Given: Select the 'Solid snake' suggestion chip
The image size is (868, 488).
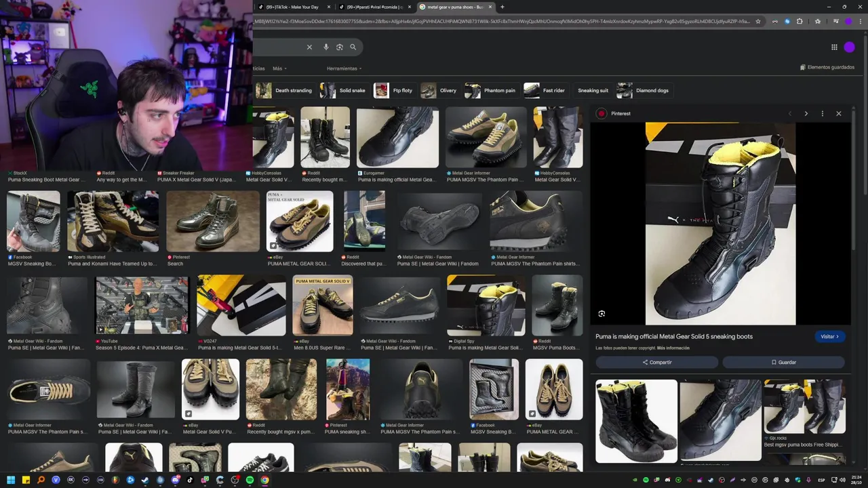Looking at the screenshot, I should click(343, 90).
